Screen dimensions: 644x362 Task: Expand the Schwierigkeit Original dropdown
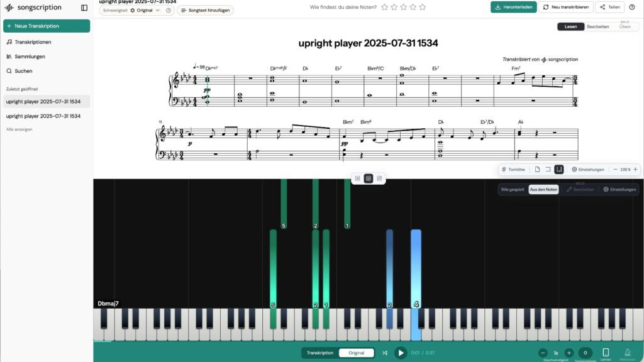[145, 10]
